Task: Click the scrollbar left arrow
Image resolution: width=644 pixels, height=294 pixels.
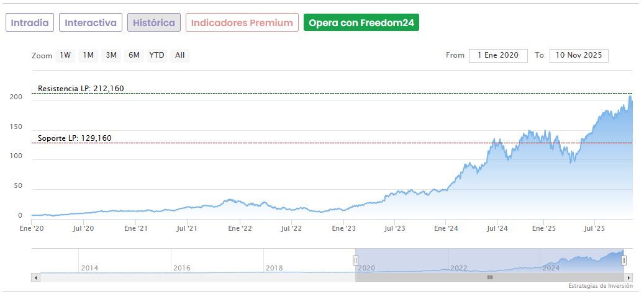Action: pos(35,277)
